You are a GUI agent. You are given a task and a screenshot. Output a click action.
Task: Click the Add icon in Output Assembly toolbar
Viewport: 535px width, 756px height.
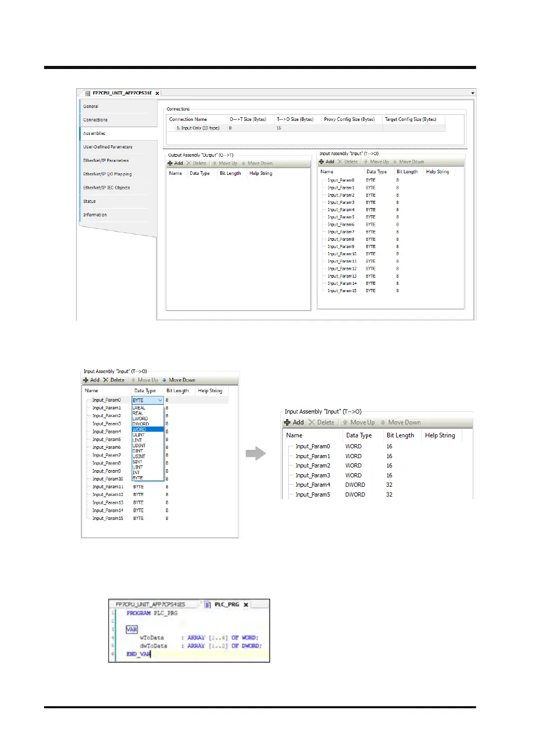[x=170, y=163]
